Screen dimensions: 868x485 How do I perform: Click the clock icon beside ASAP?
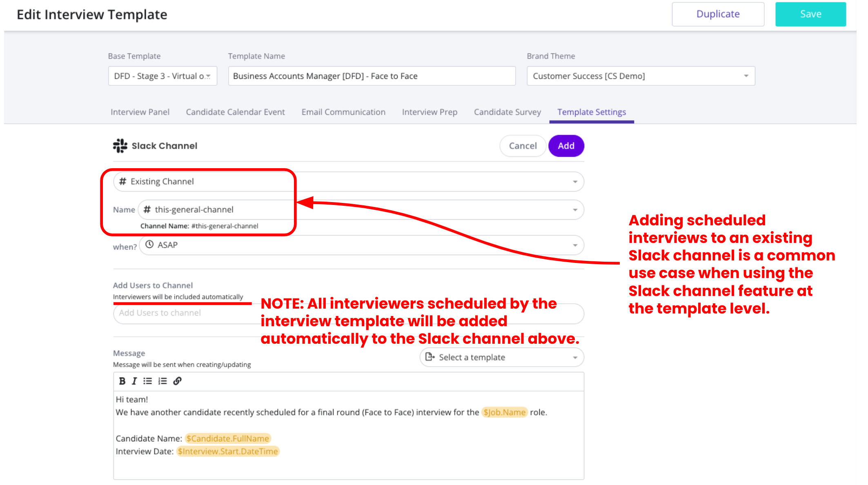click(149, 245)
